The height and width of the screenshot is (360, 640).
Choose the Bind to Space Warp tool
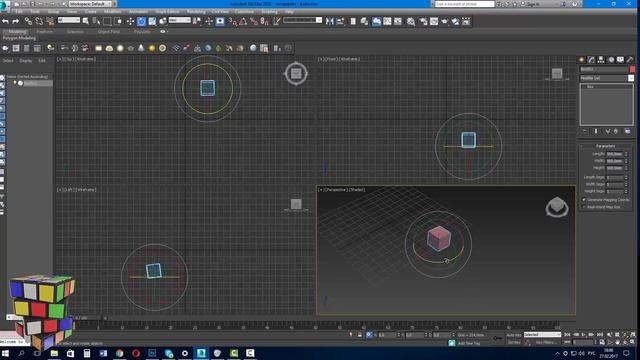coord(50,21)
